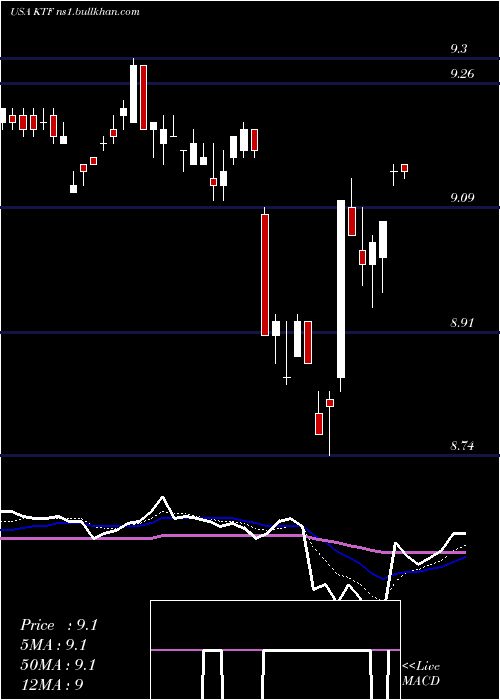Viewport: 500px width, 700px height.
Task: Click the '12MA : 9' readout
Action: click(x=52, y=684)
